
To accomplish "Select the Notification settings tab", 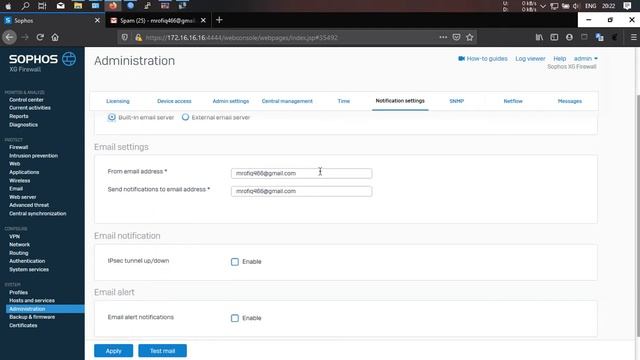I will click(x=400, y=100).
